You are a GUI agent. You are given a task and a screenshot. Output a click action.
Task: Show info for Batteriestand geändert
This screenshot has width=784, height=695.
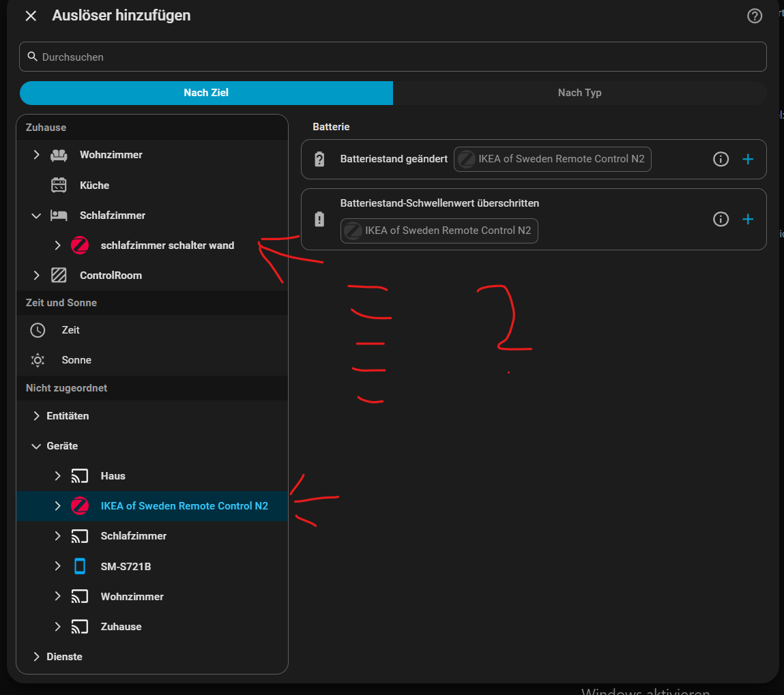point(721,159)
